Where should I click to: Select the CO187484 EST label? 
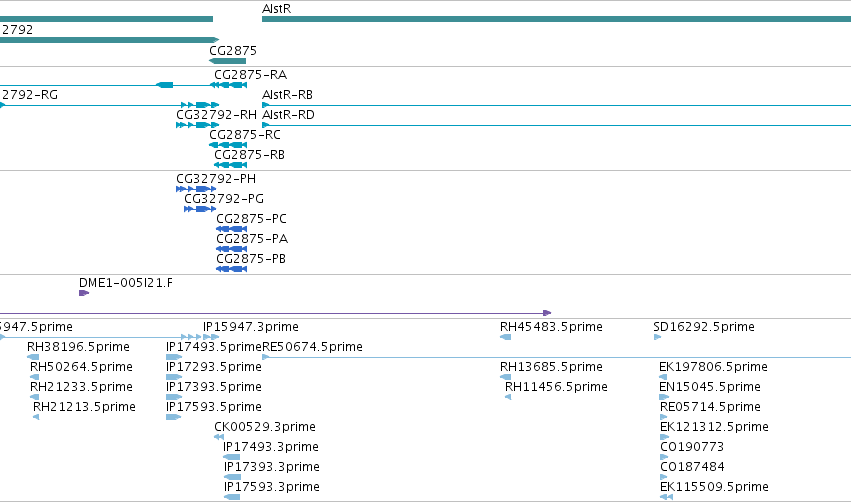[692, 467]
